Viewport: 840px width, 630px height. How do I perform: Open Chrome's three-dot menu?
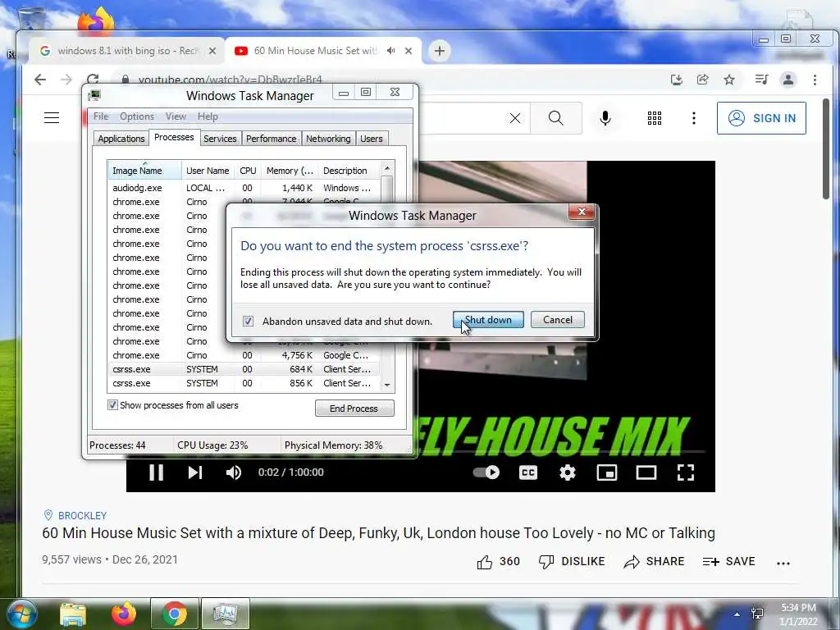[x=815, y=80]
